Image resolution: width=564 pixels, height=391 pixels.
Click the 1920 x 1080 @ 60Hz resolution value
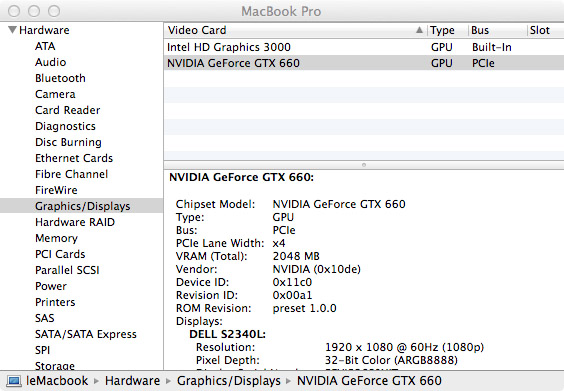pos(405,347)
